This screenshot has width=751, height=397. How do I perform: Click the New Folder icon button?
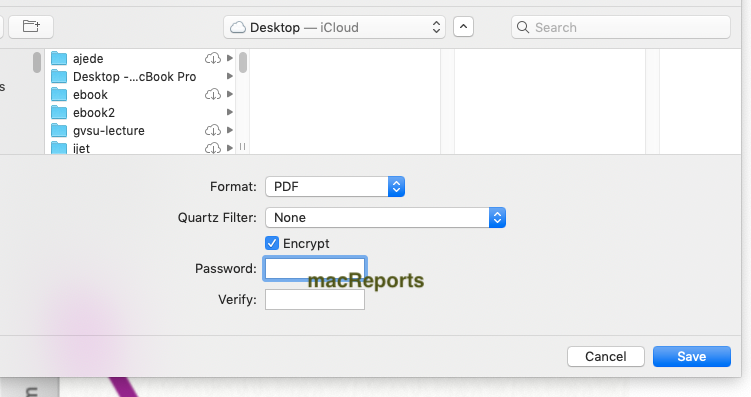(x=31, y=26)
